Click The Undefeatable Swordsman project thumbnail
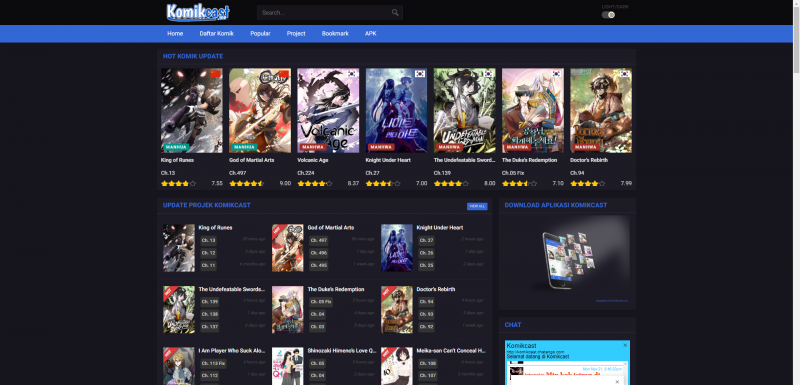The image size is (800, 385). click(179, 310)
